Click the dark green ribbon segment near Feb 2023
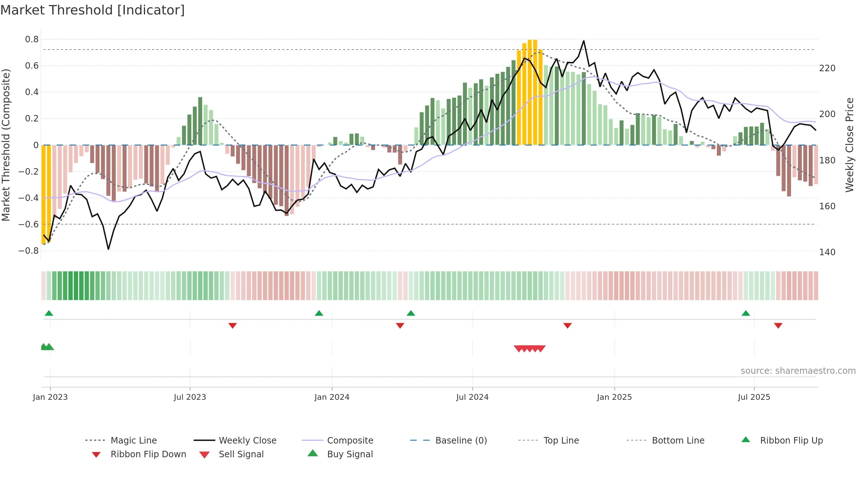868x488 pixels. point(76,286)
